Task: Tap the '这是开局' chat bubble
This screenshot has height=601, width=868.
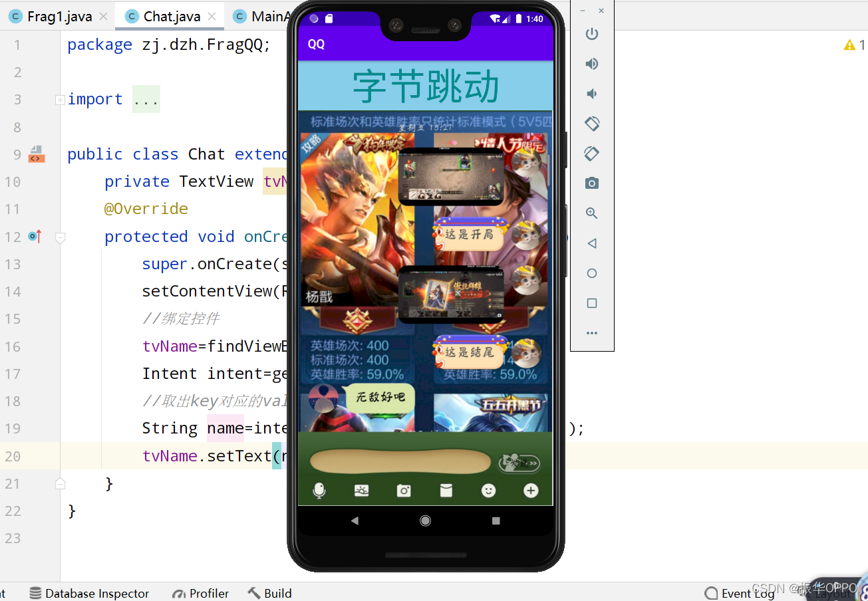Action: 470,235
